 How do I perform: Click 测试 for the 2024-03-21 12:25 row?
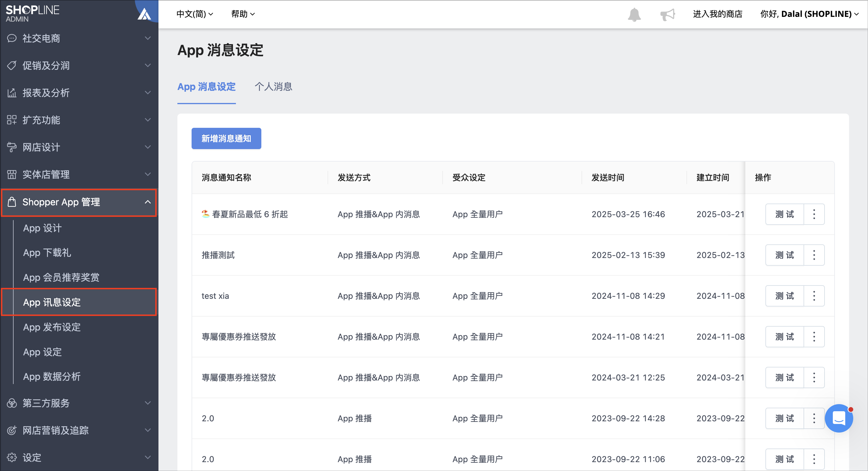point(784,377)
